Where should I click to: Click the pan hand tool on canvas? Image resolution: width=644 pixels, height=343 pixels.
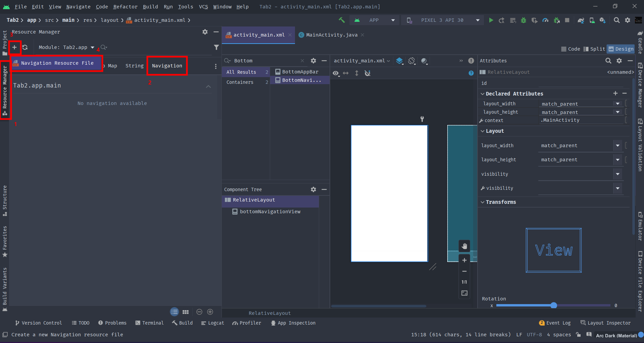coord(464,246)
